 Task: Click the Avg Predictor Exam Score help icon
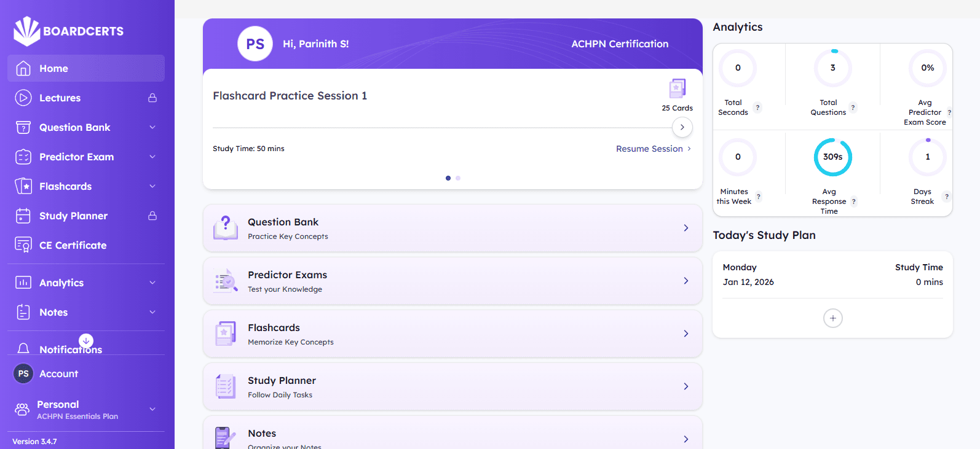[x=949, y=112]
